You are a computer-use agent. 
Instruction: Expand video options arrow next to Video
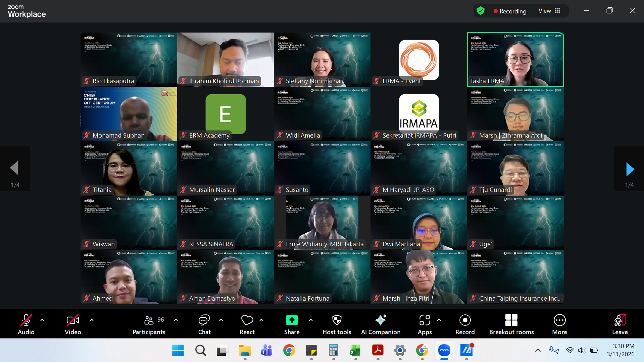pos(92,320)
